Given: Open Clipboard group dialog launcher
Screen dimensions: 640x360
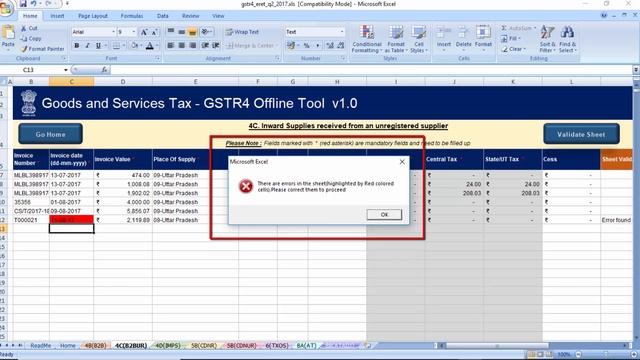Looking at the screenshot, I should tap(64, 59).
